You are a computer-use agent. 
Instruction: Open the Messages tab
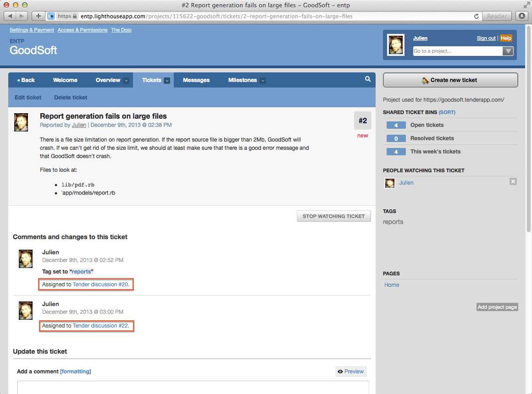[196, 80]
